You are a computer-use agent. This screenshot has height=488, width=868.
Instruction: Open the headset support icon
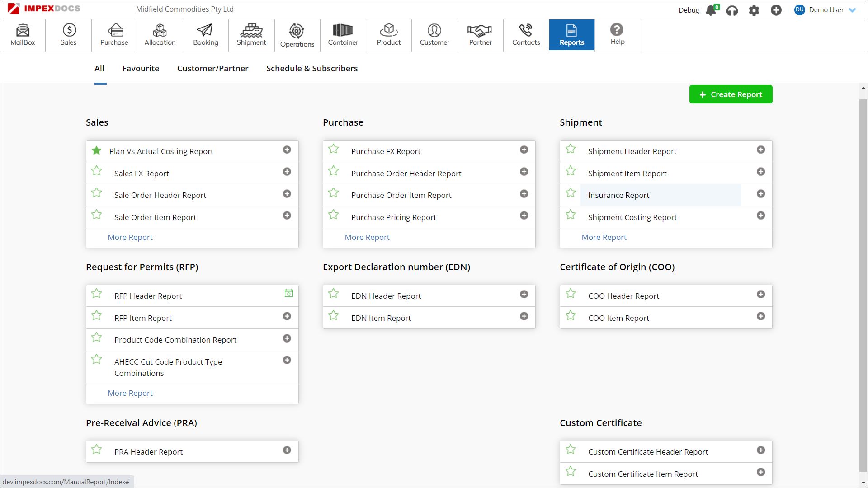coord(732,10)
